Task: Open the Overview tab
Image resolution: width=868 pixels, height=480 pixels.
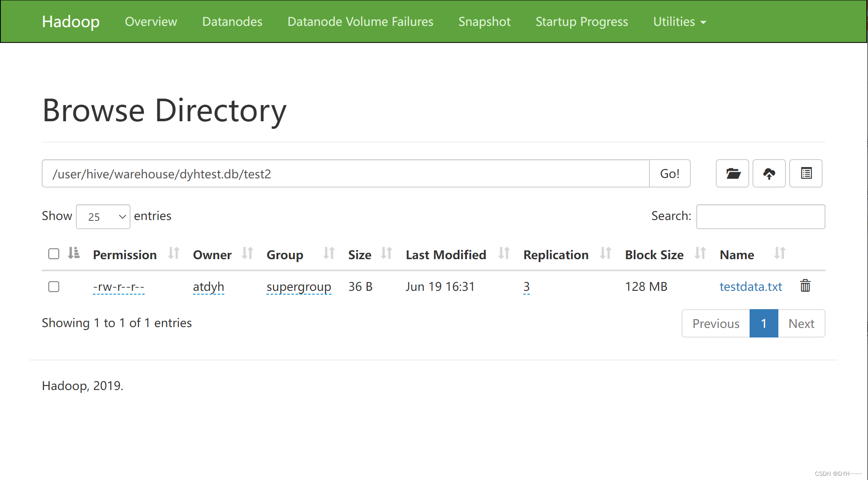Action: coord(151,22)
